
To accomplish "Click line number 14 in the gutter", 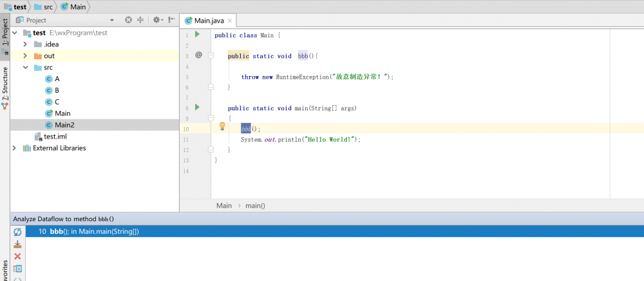I will 185,171.
